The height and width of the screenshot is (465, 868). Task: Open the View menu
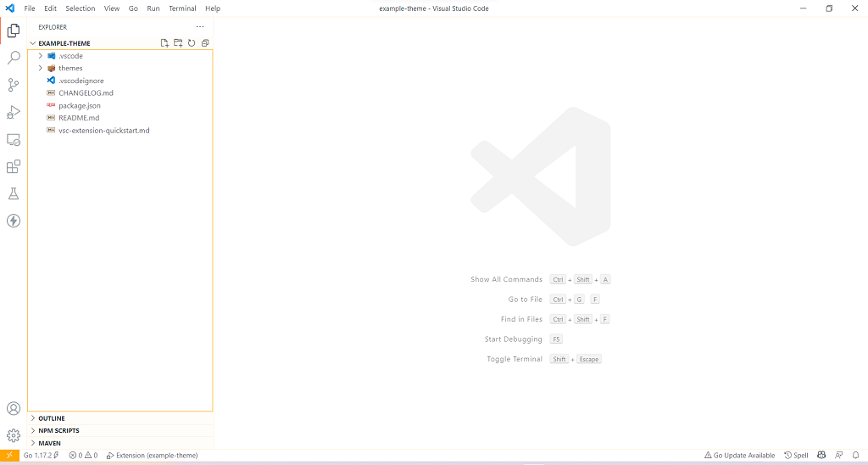tap(112, 8)
